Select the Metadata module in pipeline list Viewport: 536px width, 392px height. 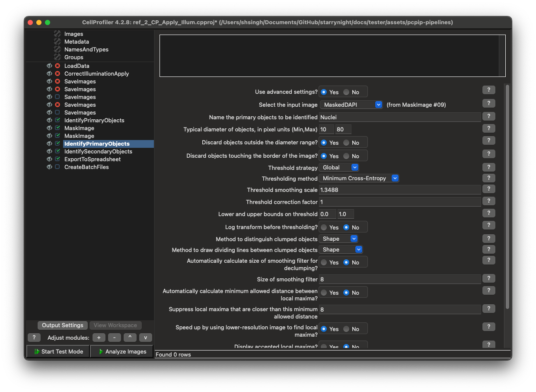click(x=77, y=41)
